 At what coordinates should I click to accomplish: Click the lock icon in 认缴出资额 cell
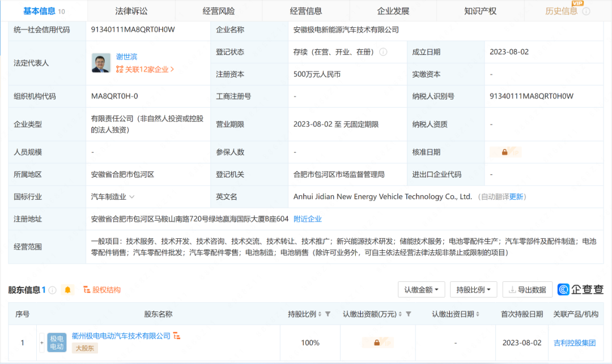click(x=377, y=342)
